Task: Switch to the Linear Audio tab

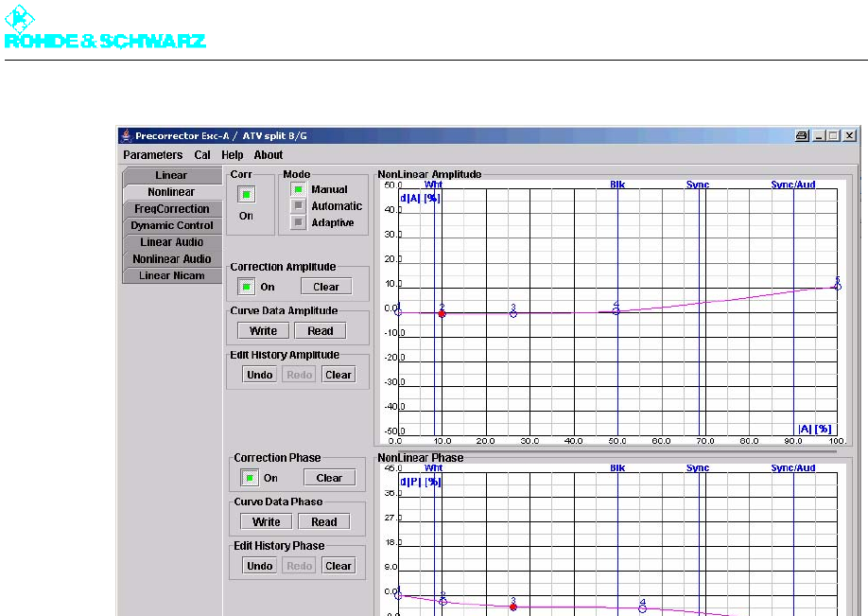Action: click(171, 242)
